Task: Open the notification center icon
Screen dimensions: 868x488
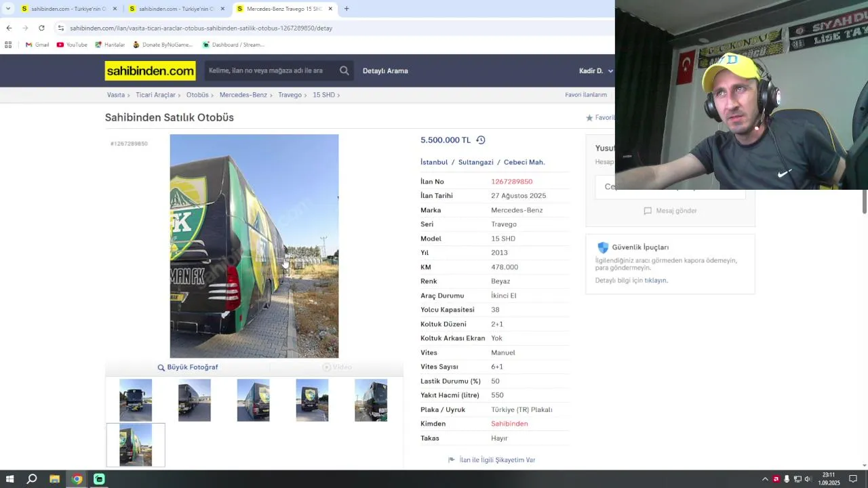Action: coord(853,479)
